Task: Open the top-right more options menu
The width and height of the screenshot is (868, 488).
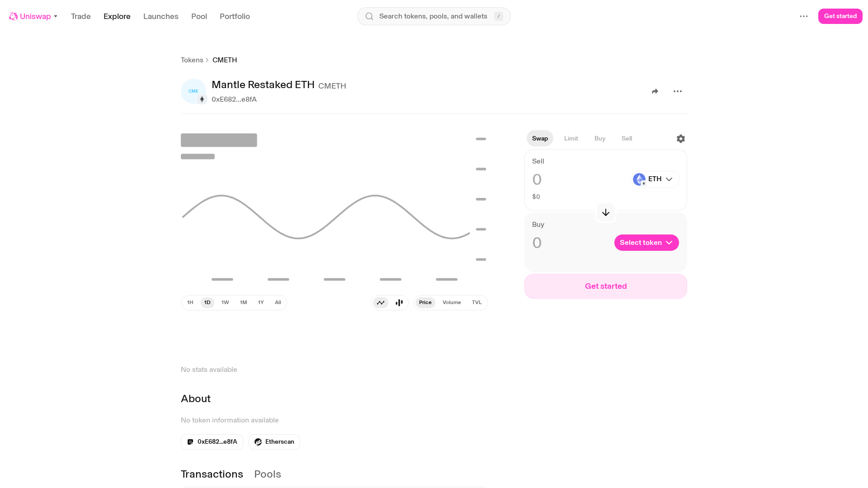Action: 804,16
